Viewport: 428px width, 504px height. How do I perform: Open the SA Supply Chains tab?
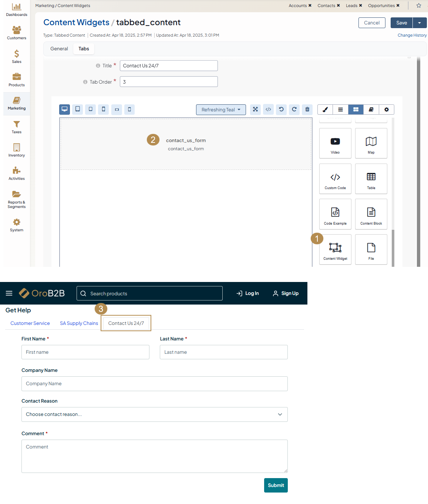[79, 323]
